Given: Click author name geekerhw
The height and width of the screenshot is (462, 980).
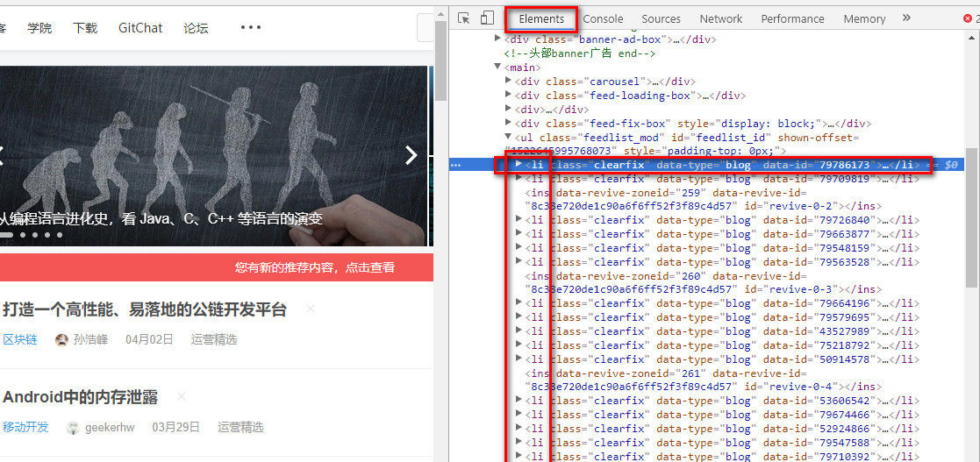Looking at the screenshot, I should pyautogui.click(x=110, y=428).
